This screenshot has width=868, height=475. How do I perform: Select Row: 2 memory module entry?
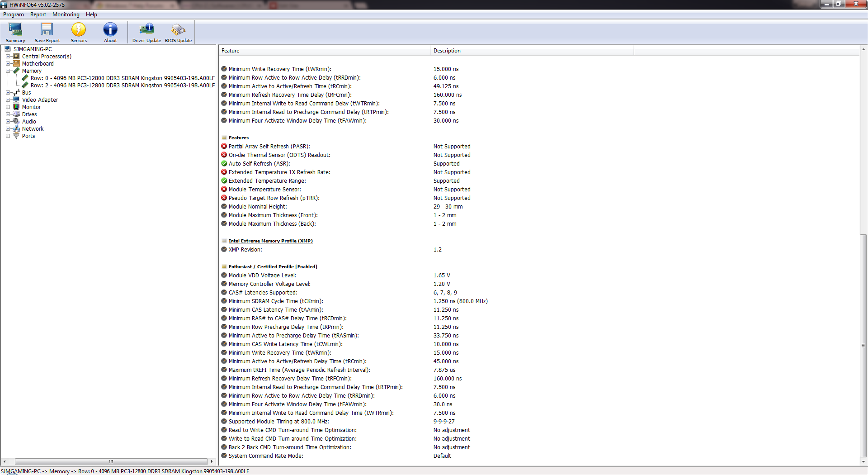[x=123, y=85]
